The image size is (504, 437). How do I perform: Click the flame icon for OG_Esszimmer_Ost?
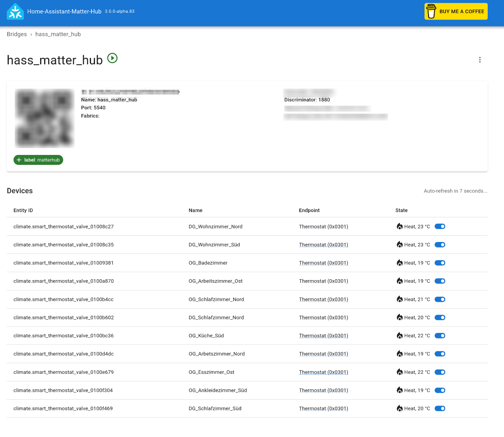399,372
